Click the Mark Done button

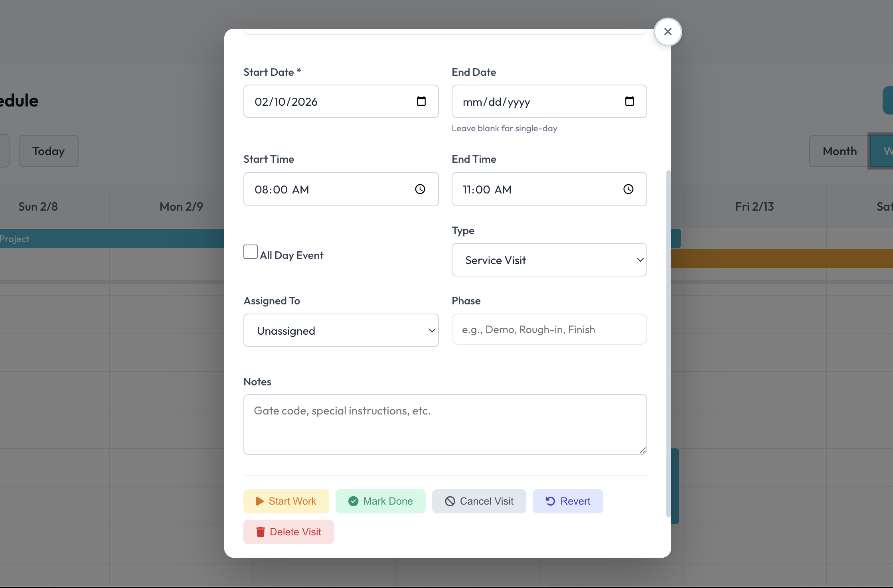380,501
